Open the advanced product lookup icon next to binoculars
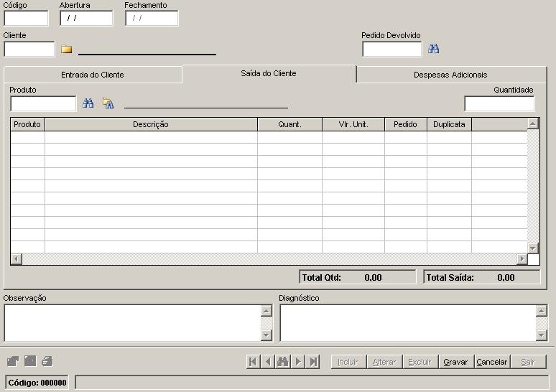 click(x=108, y=103)
